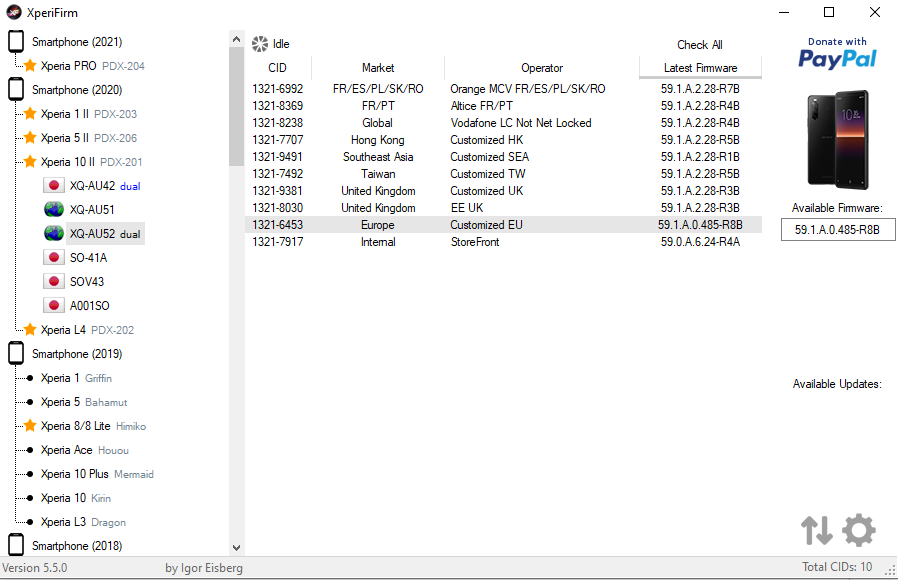This screenshot has width=898, height=580.
Task: Select the SOV43 variant
Action: tap(87, 282)
